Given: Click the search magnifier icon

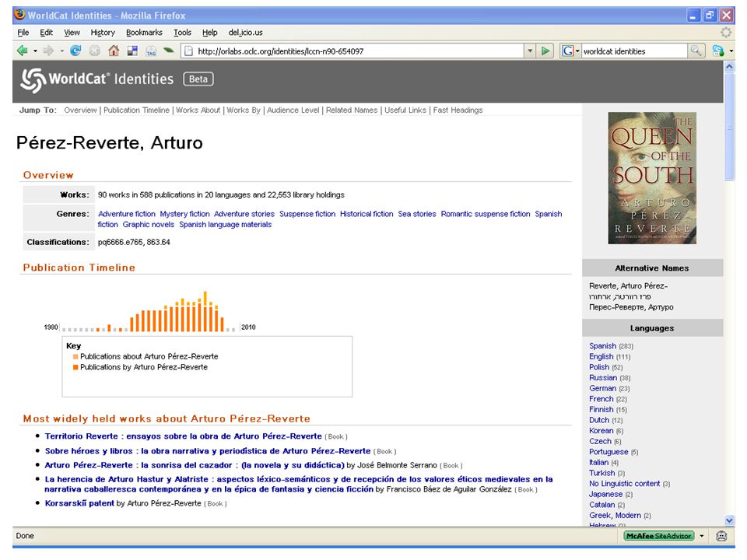Looking at the screenshot, I should click(x=696, y=51).
